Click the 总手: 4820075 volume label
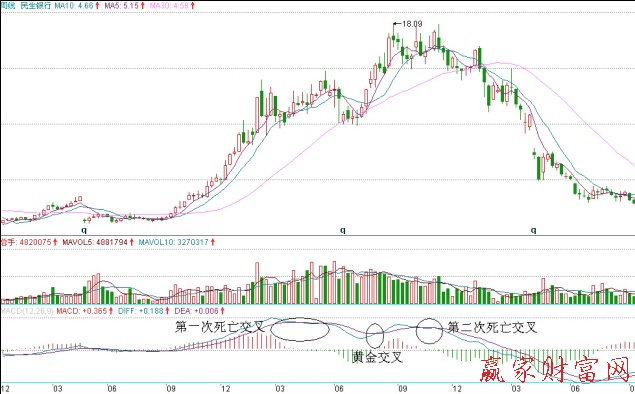 tap(28, 242)
